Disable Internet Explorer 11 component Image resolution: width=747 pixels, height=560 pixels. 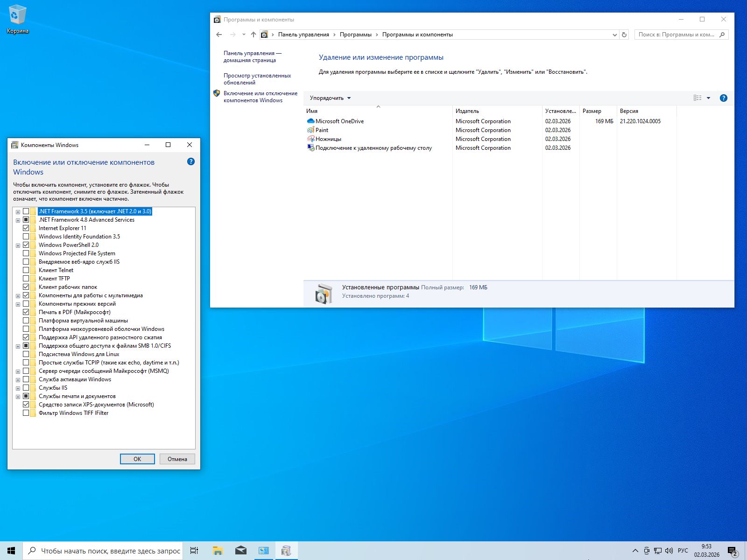tap(26, 228)
